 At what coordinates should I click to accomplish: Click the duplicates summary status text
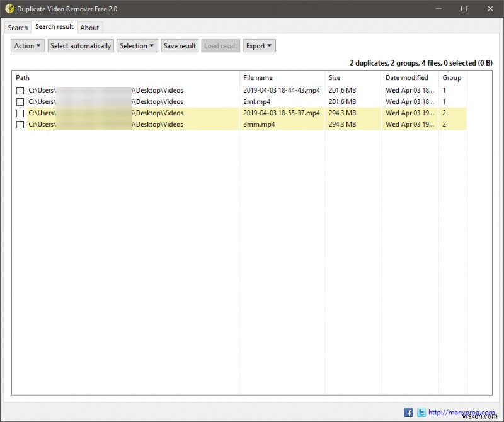[421, 63]
